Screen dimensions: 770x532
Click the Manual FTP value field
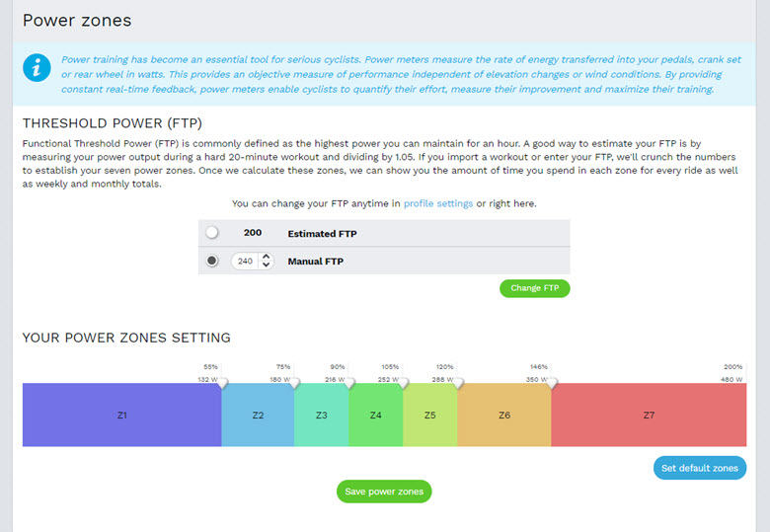click(x=245, y=262)
